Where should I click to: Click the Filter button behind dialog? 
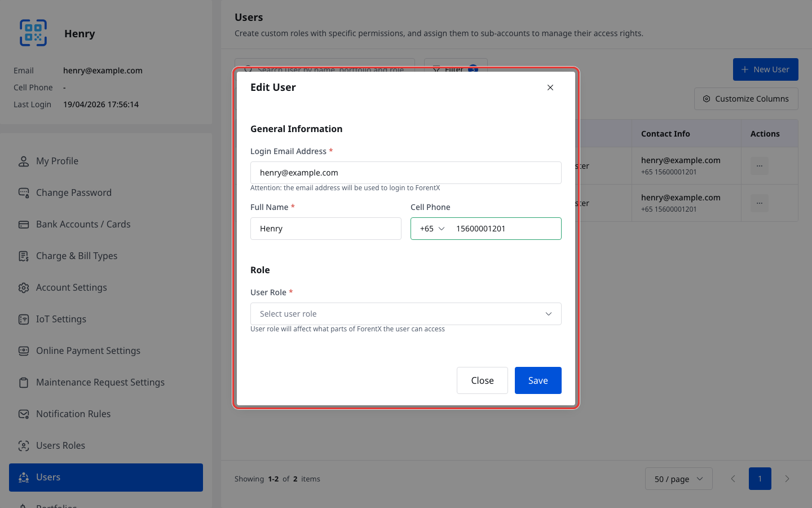456,69
